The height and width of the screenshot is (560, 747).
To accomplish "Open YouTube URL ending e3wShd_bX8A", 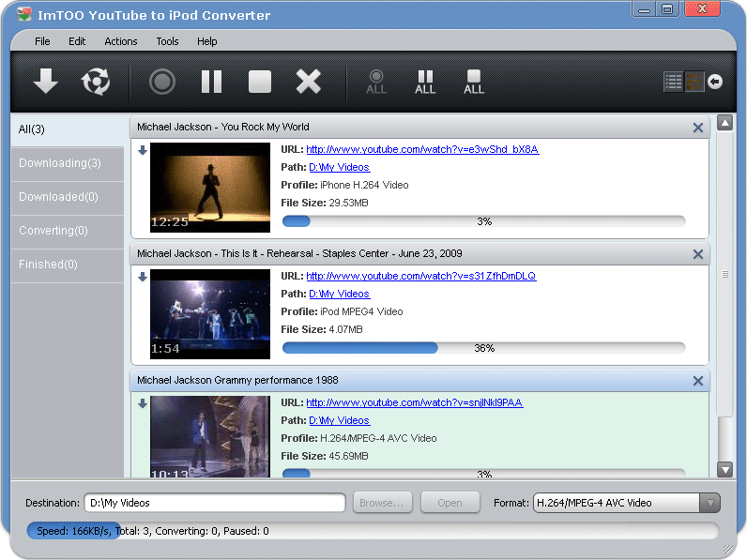I will click(422, 149).
